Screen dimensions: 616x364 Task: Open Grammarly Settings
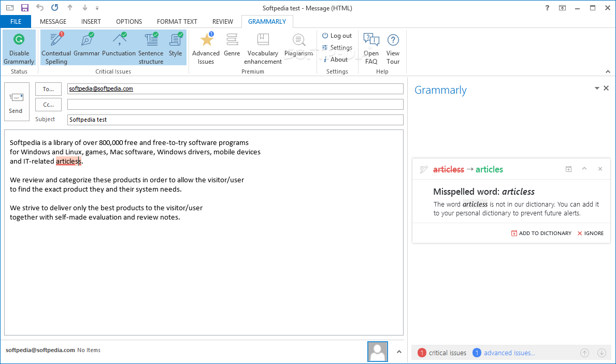coord(337,48)
